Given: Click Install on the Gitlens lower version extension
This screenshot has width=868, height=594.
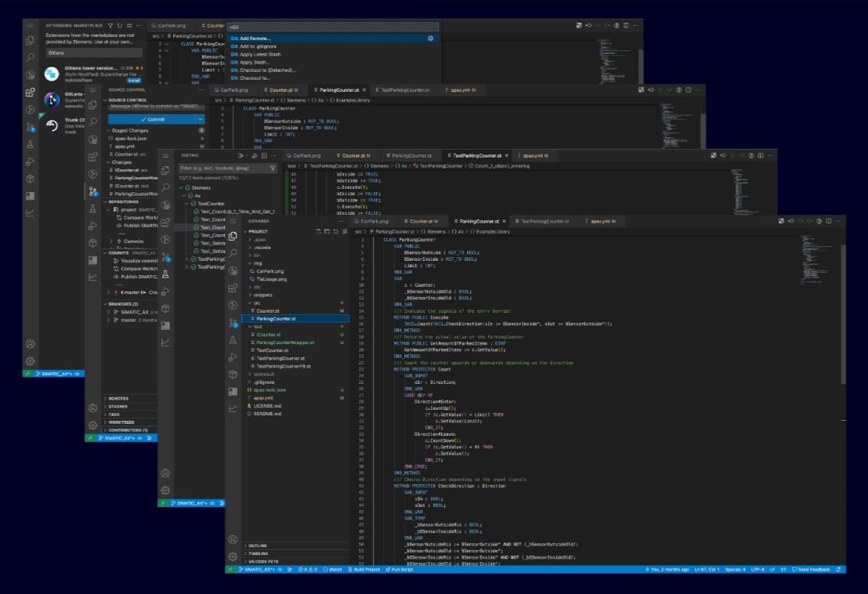Looking at the screenshot, I should pos(134,80).
